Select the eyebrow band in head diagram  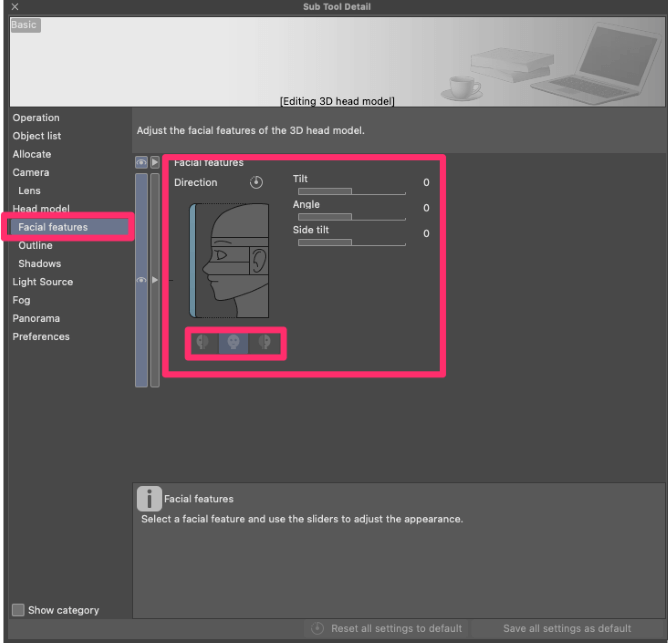(x=240, y=242)
